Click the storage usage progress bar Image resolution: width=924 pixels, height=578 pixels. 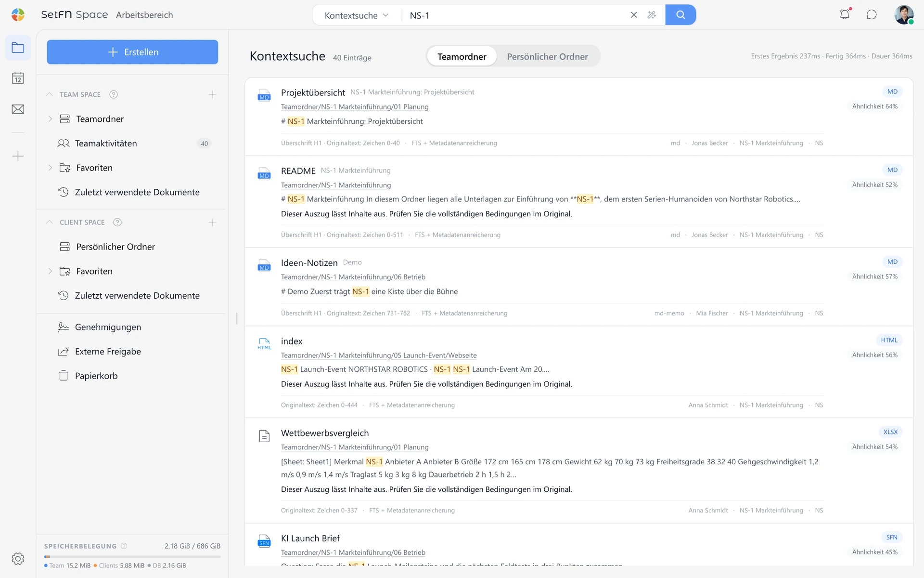132,557
